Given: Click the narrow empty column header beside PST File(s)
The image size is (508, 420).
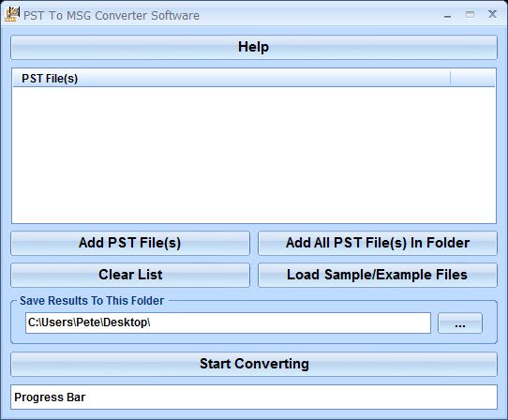Looking at the screenshot, I should click(472, 78).
